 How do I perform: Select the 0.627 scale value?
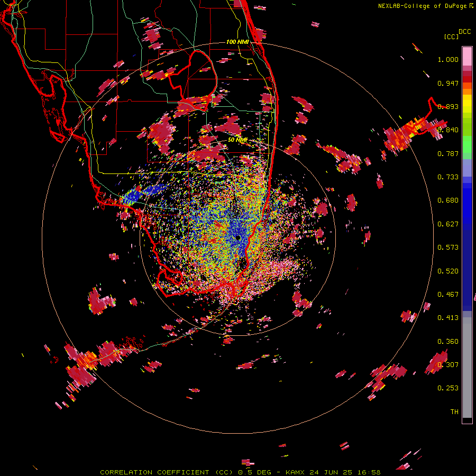click(448, 224)
